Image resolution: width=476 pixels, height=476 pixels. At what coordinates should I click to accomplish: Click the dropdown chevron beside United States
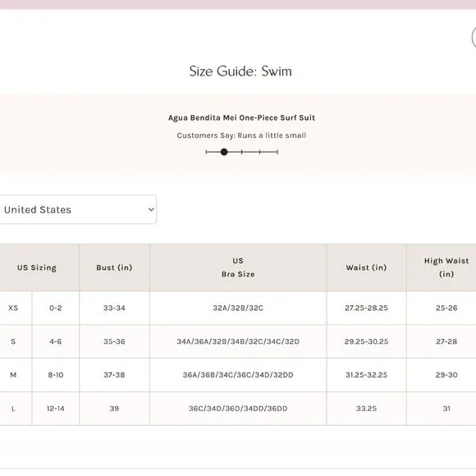click(x=151, y=209)
